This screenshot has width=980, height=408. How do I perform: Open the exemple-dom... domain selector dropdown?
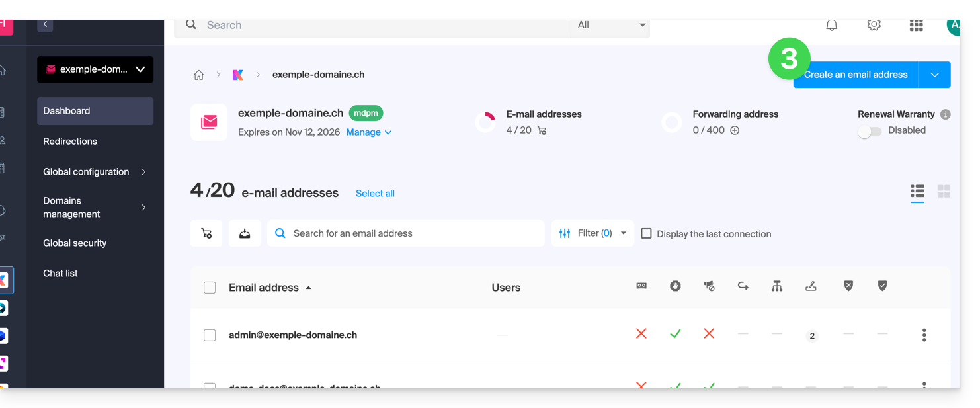click(x=95, y=69)
